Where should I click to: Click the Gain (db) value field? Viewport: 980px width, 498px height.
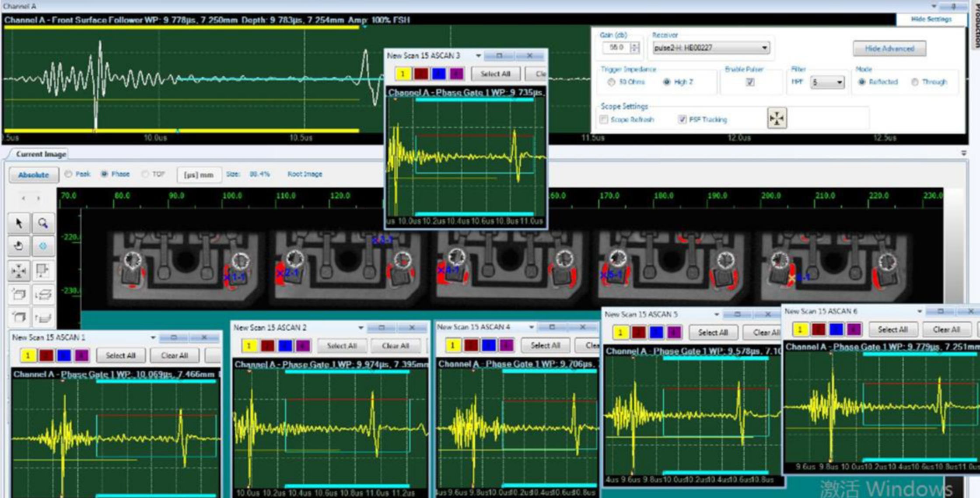(616, 48)
